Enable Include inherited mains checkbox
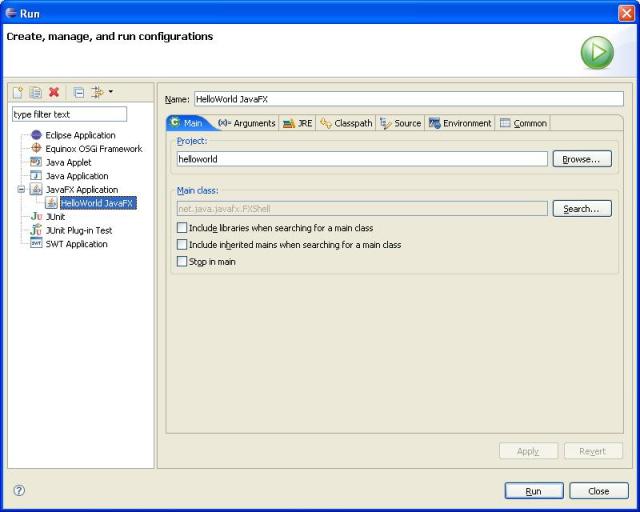This screenshot has width=640, height=512. tap(182, 244)
